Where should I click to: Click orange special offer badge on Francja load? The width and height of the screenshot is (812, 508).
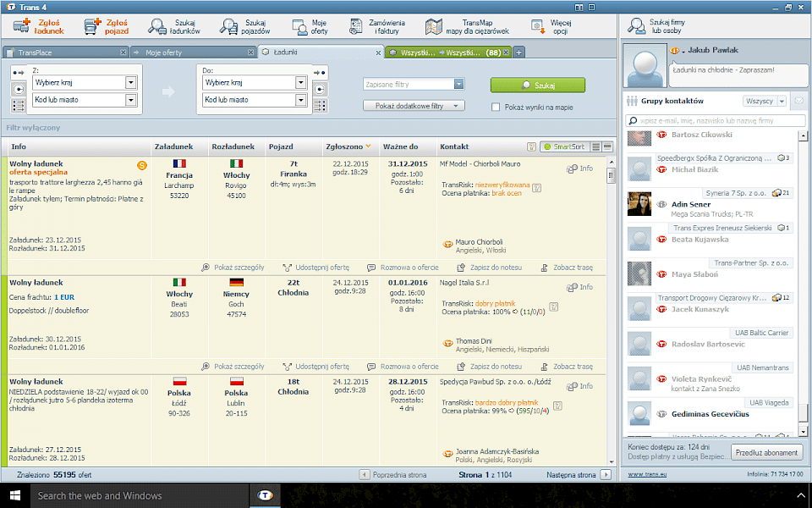142,165
